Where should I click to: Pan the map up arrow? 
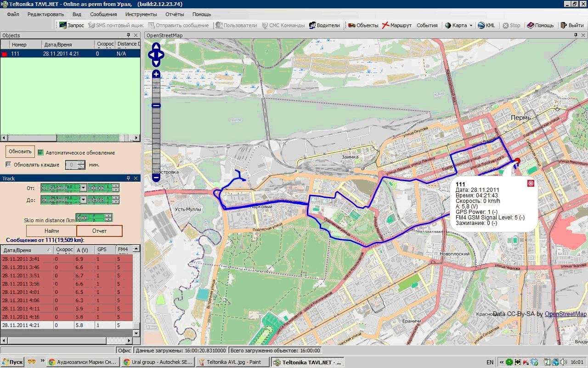pos(156,47)
